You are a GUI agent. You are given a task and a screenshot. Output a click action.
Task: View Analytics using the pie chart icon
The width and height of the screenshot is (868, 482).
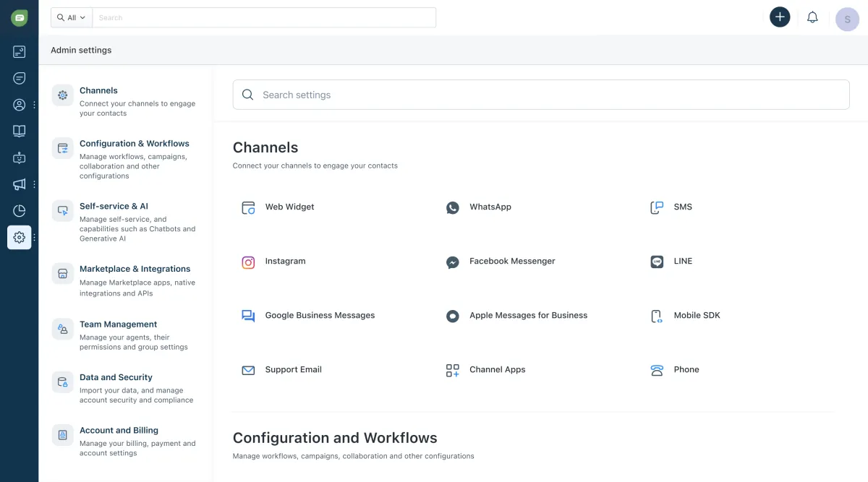(19, 211)
